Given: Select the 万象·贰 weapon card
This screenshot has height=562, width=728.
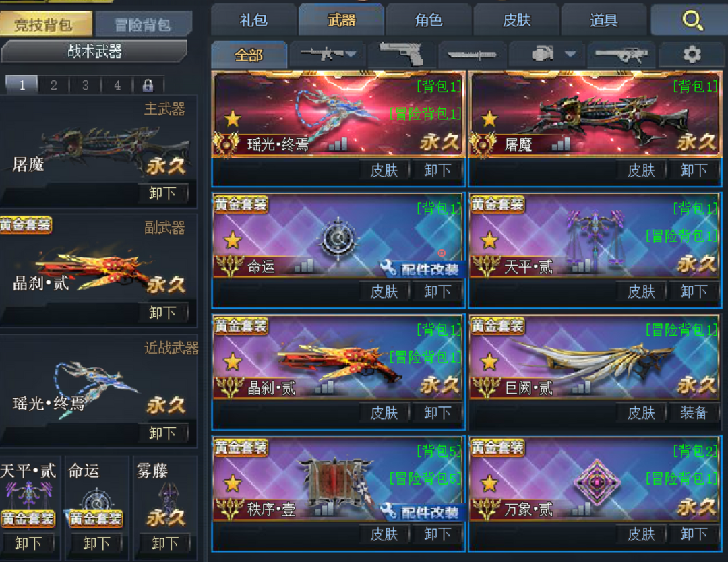Looking at the screenshot, I should point(595,493).
